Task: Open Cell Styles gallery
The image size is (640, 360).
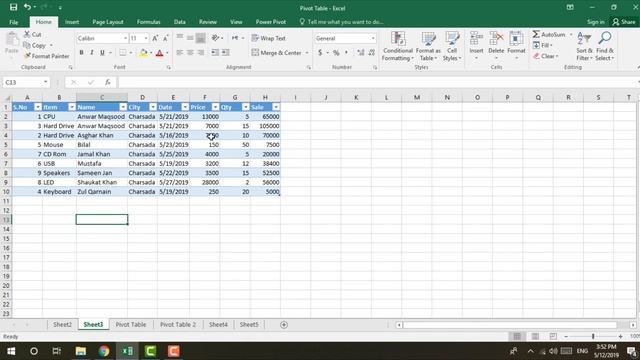Action: point(452,46)
